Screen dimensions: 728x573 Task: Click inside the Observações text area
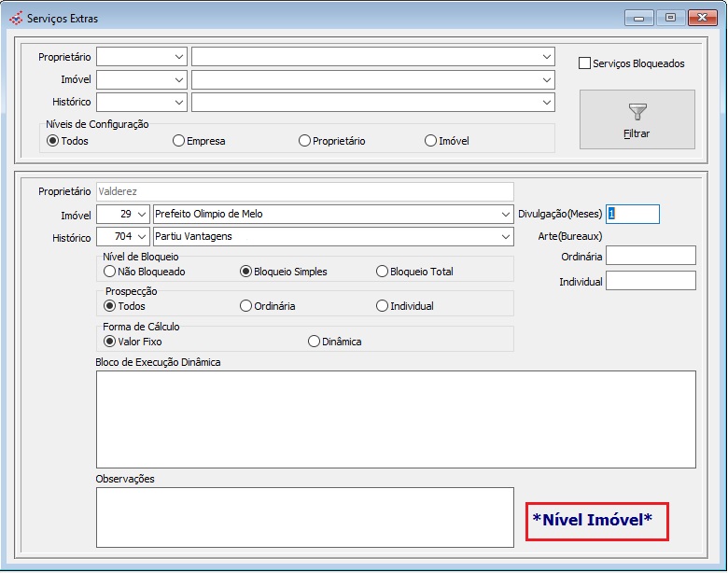(x=304, y=517)
